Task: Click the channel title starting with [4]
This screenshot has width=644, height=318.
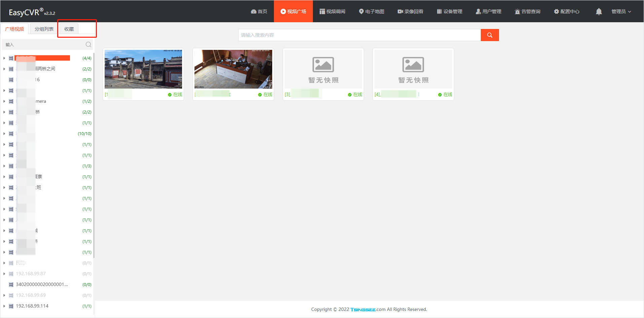Action: (397, 94)
